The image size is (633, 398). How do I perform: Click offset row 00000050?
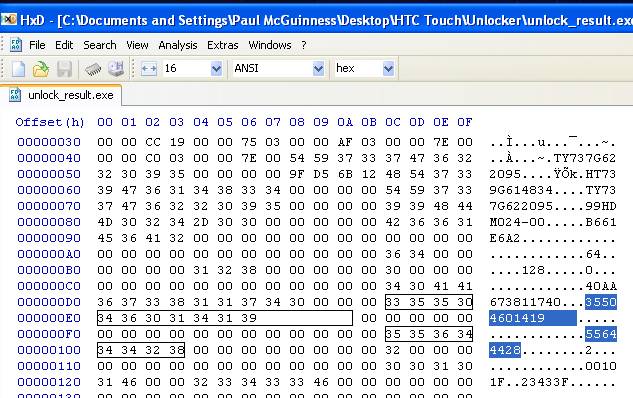point(49,174)
